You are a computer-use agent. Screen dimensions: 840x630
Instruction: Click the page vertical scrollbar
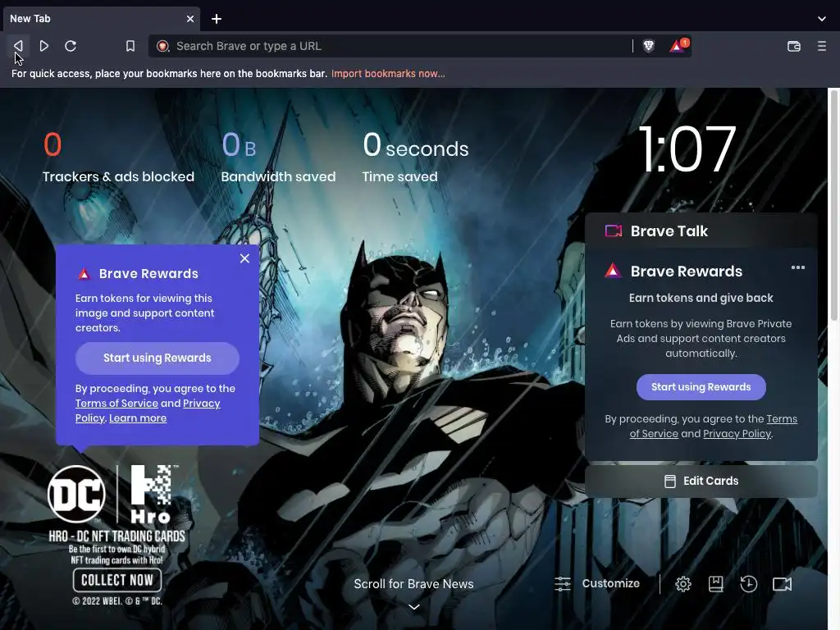[x=833, y=203]
